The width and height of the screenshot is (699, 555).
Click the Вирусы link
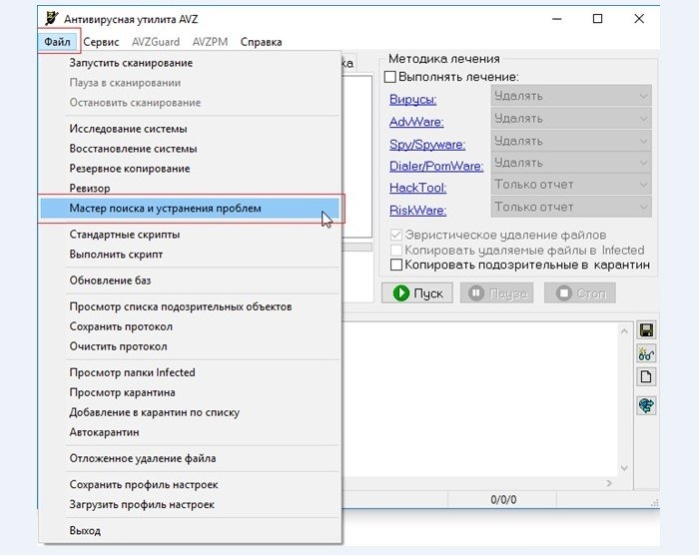pos(413,99)
